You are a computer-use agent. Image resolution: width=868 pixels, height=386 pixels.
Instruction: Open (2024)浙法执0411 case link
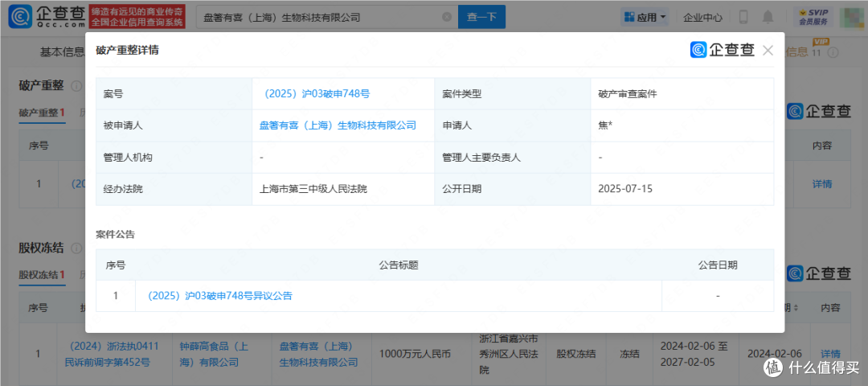coord(113,355)
